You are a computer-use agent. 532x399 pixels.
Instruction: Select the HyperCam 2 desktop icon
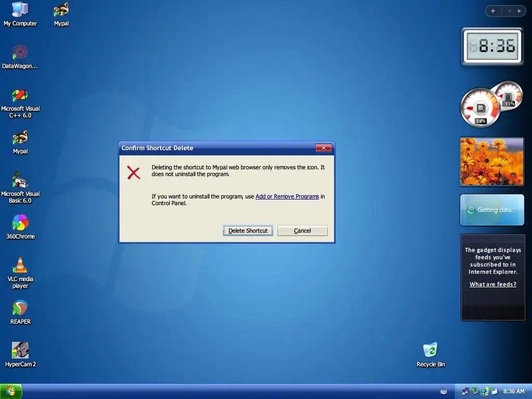(x=20, y=355)
